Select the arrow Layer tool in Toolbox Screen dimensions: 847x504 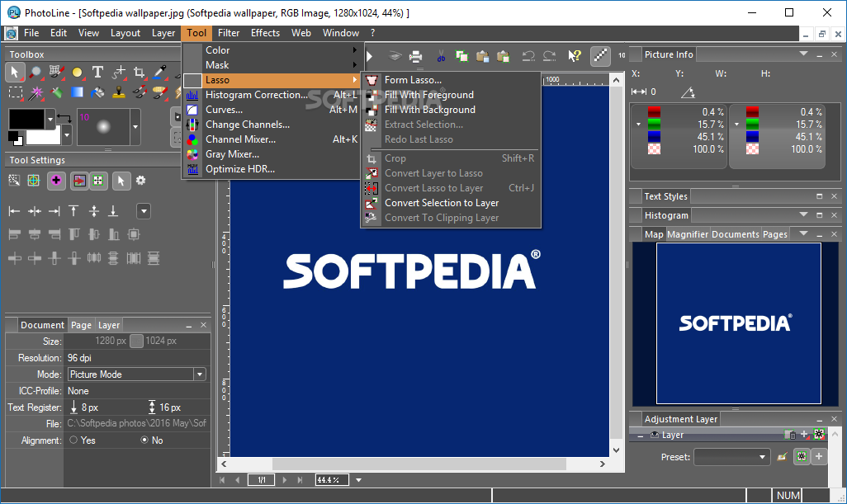point(15,73)
